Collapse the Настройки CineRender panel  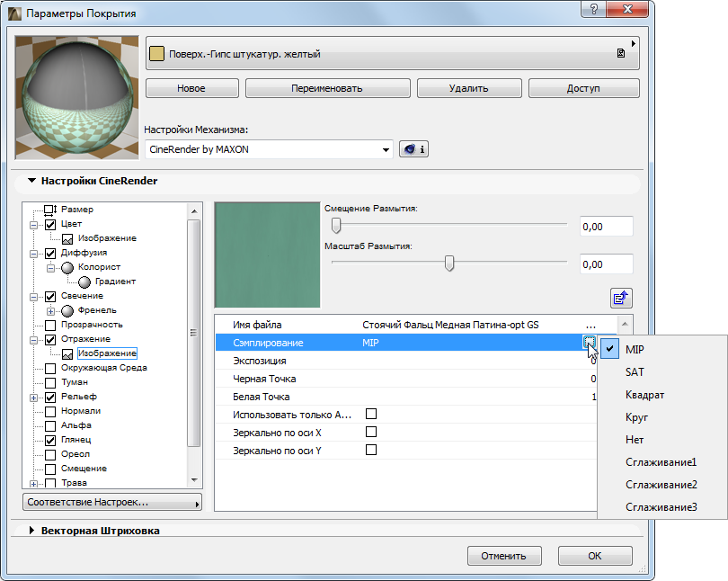point(31,181)
